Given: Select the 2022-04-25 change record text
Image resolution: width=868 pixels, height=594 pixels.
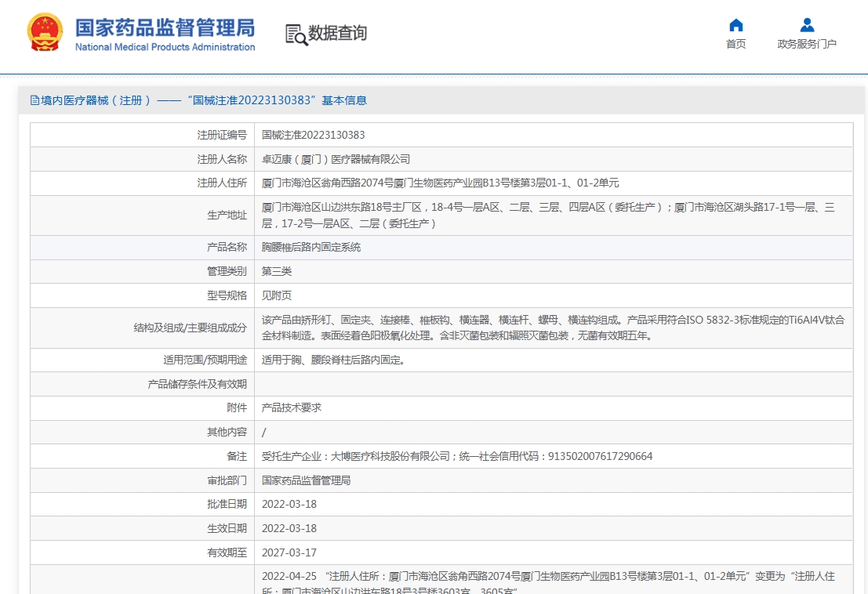Looking at the screenshot, I should [548, 581].
